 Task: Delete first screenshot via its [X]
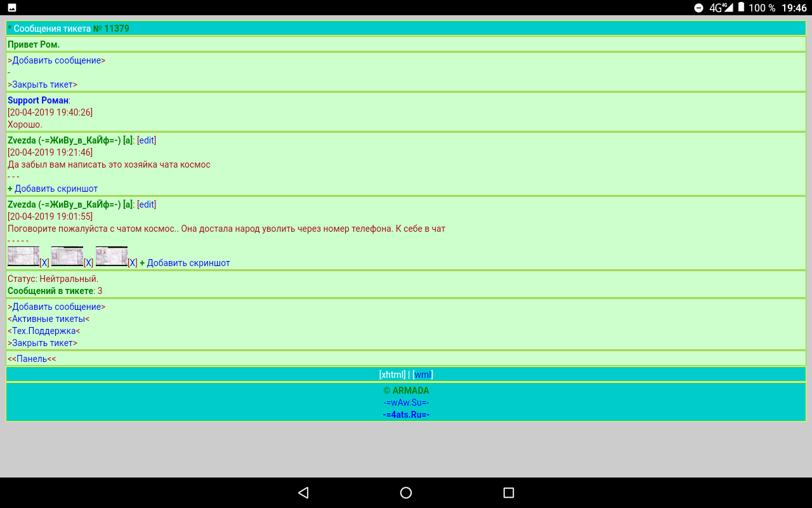pyautogui.click(x=44, y=263)
